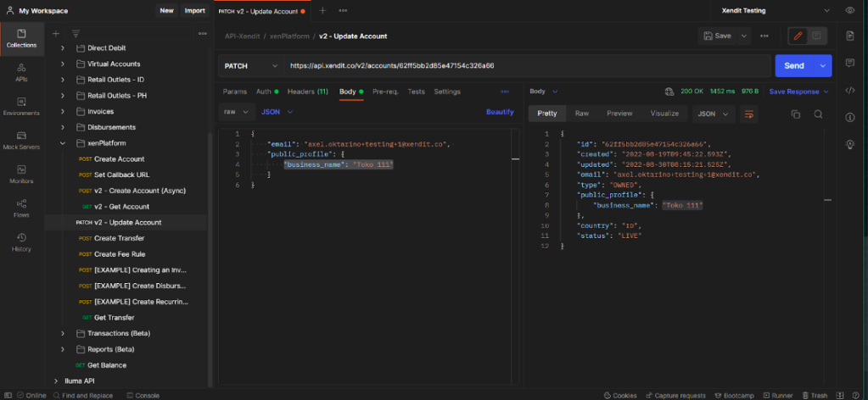The width and height of the screenshot is (868, 400).
Task: Expand the Iluma API collection
Action: point(55,381)
